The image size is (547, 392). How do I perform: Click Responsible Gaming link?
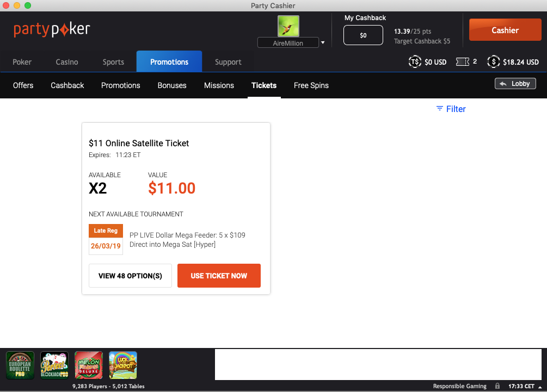460,386
